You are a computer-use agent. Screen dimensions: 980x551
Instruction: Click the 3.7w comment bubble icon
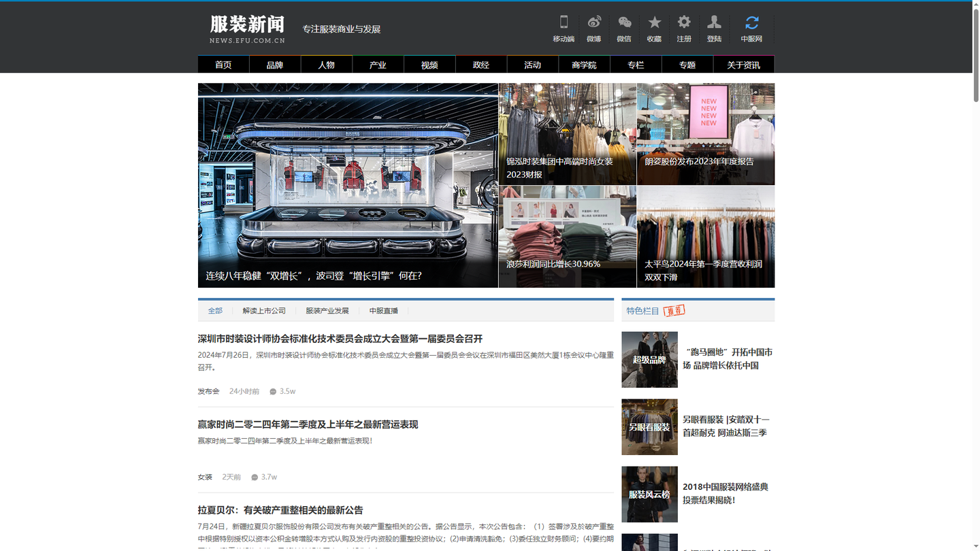tap(255, 478)
